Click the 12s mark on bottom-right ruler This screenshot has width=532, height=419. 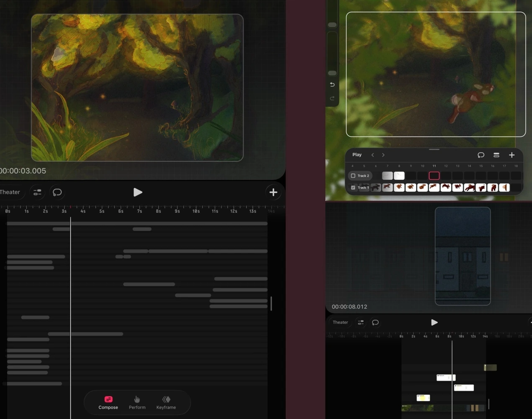473,336
